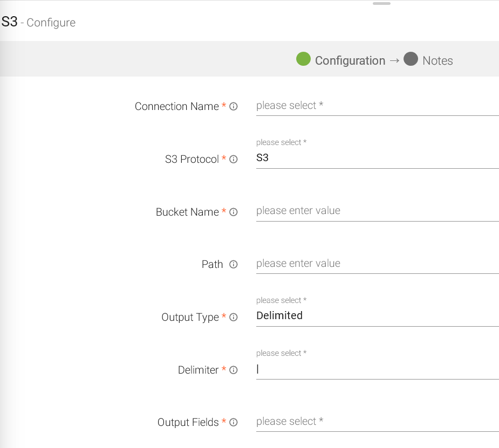Click the info icon beside Path

click(234, 265)
